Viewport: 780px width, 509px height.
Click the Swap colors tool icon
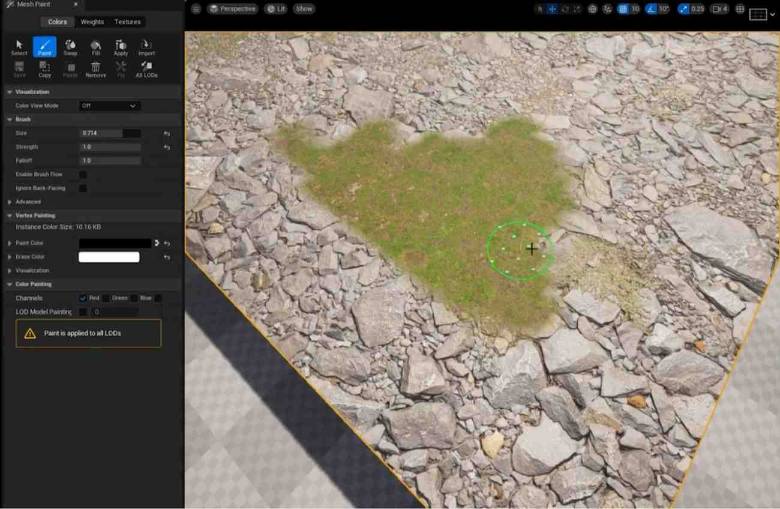pyautogui.click(x=70, y=47)
